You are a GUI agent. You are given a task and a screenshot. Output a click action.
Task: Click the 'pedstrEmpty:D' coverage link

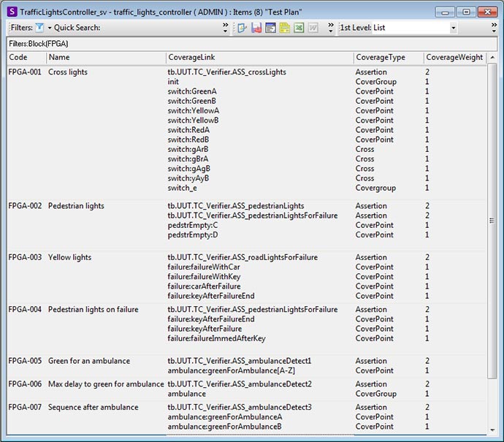click(193, 235)
